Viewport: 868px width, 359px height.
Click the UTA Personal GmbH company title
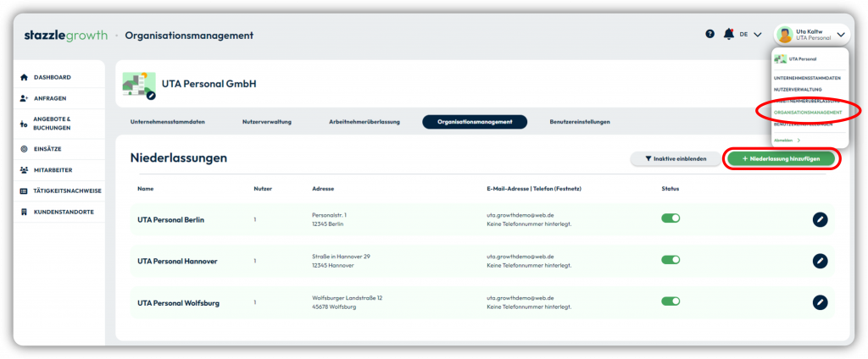tap(209, 84)
